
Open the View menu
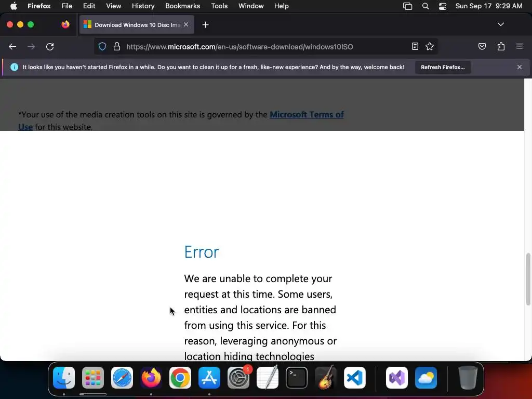point(113,6)
